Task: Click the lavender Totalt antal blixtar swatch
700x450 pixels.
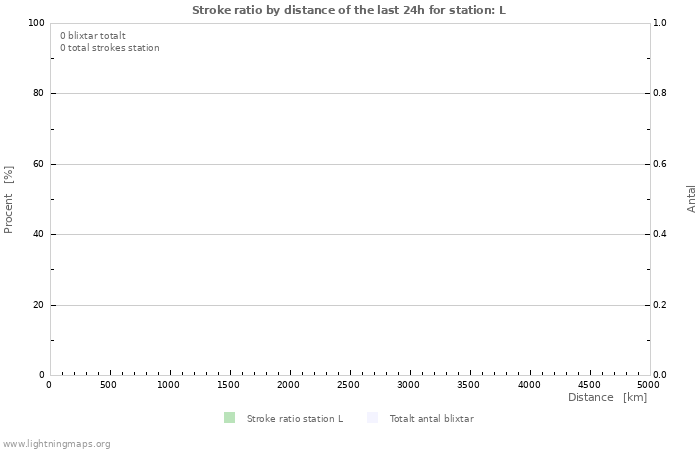Action: pos(373,418)
